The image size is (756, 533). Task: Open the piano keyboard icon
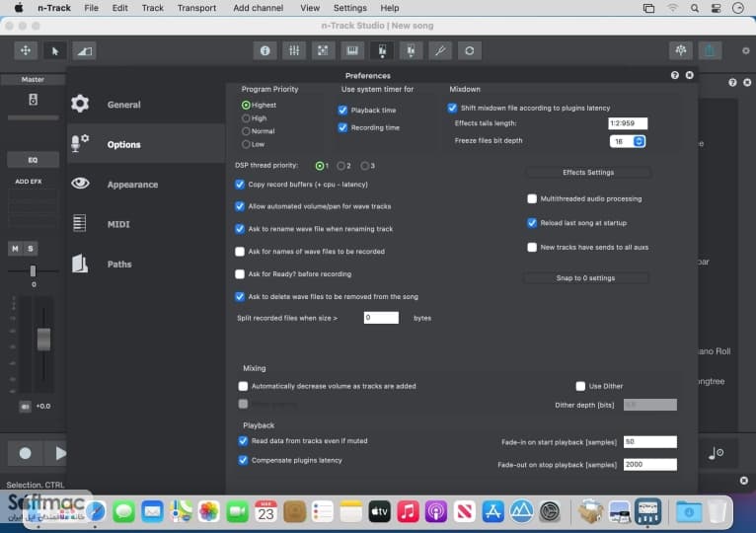(352, 50)
